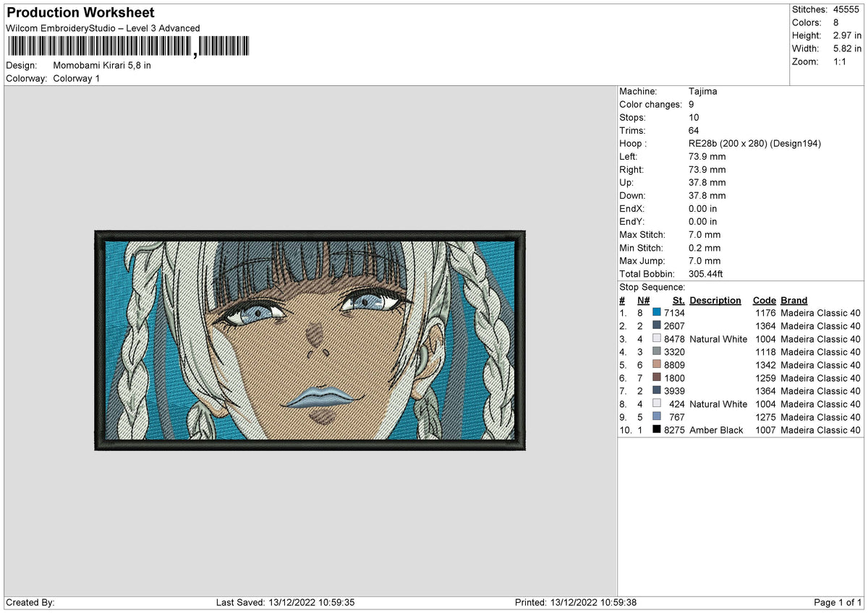Click the barcode under the worksheet title
This screenshot has height=613, width=868.
128,47
